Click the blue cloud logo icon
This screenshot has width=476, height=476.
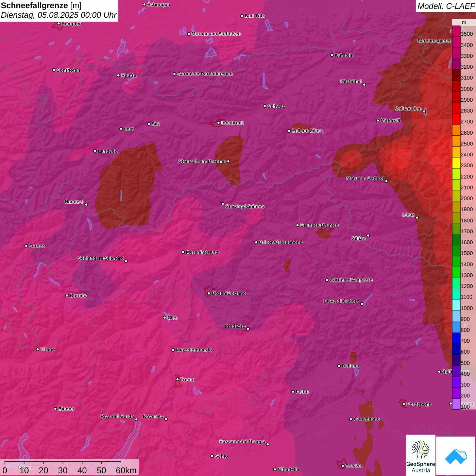click(x=456, y=456)
